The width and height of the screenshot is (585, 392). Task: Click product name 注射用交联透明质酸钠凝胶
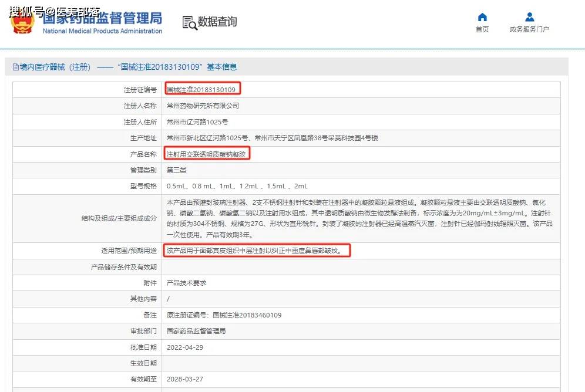coord(208,154)
